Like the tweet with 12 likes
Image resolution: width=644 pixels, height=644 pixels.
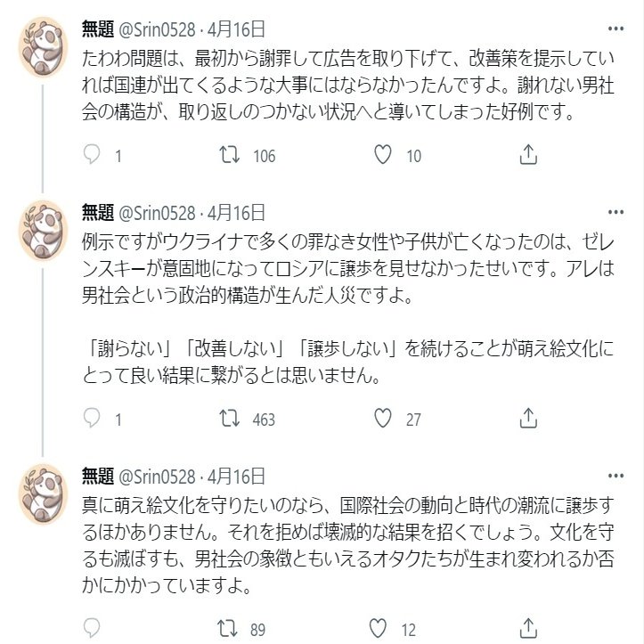[x=383, y=628]
